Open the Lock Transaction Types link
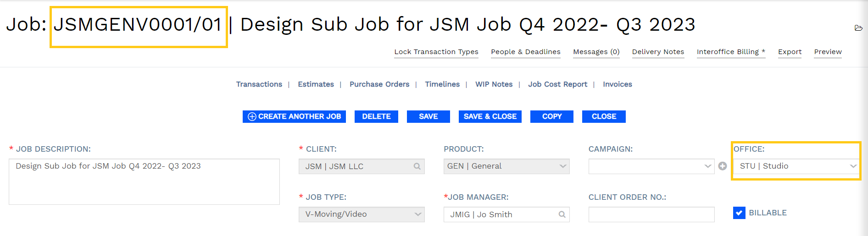Viewport: 868px width, 236px height. point(436,52)
